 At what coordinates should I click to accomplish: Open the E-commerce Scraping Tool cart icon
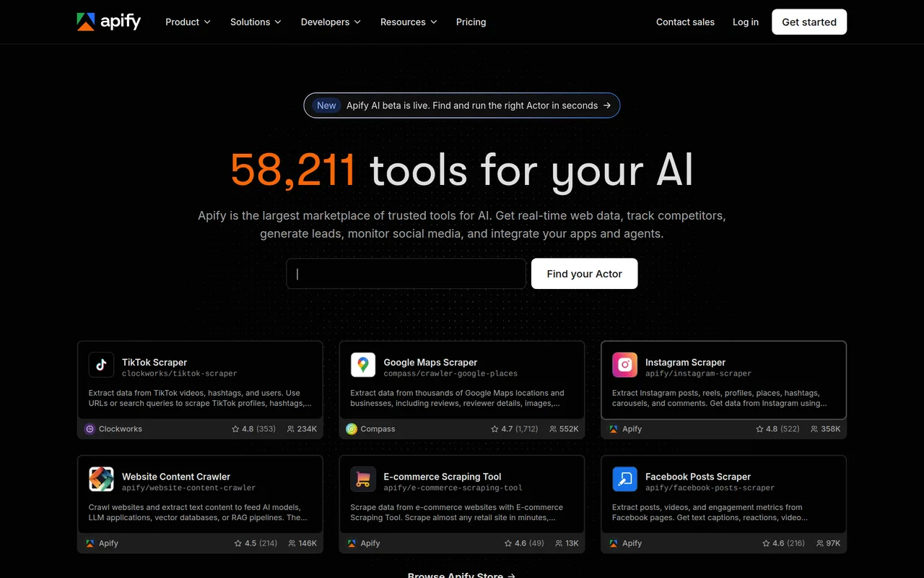(x=363, y=479)
